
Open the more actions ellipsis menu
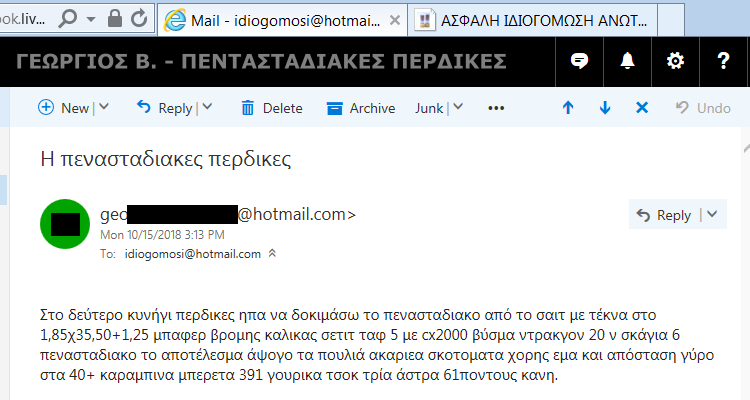(x=496, y=108)
